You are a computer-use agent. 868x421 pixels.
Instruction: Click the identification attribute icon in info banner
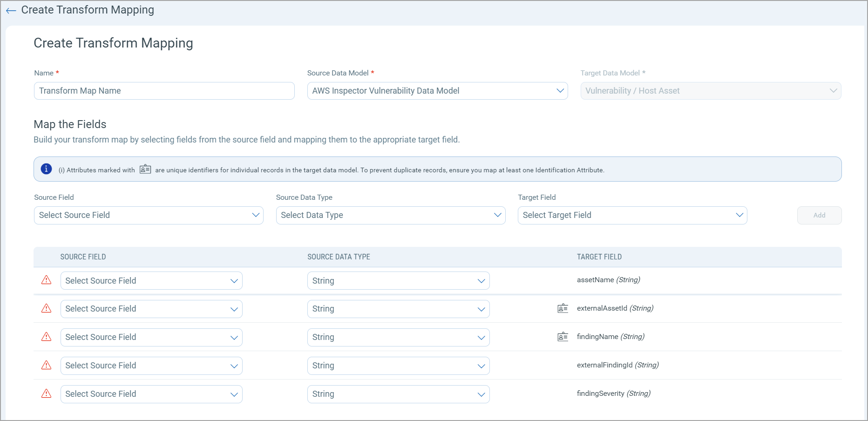point(145,169)
